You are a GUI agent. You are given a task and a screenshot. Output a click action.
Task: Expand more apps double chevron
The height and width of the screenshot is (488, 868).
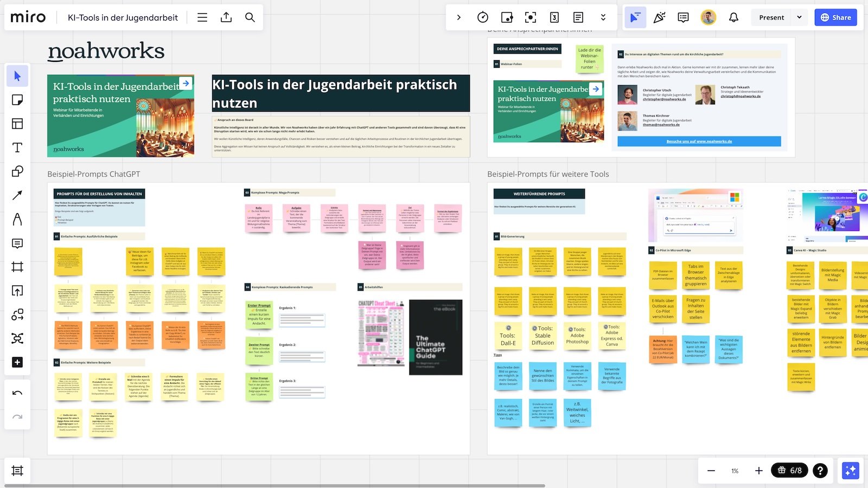coord(603,17)
